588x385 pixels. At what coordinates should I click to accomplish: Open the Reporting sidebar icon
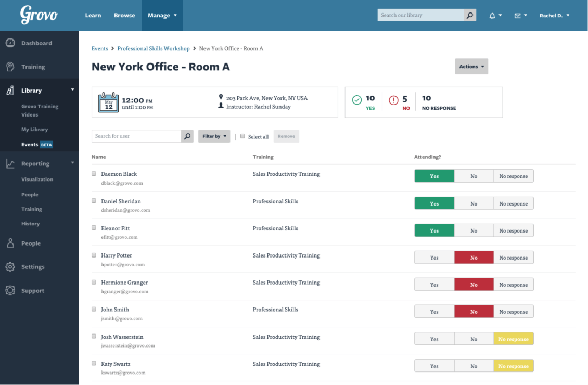pyautogui.click(x=10, y=163)
